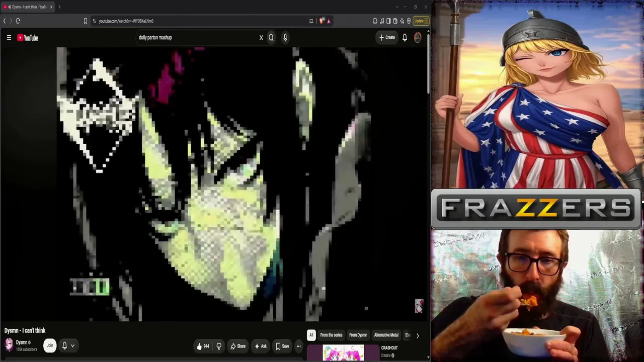Go to the YouTube home logo

pyautogui.click(x=28, y=38)
